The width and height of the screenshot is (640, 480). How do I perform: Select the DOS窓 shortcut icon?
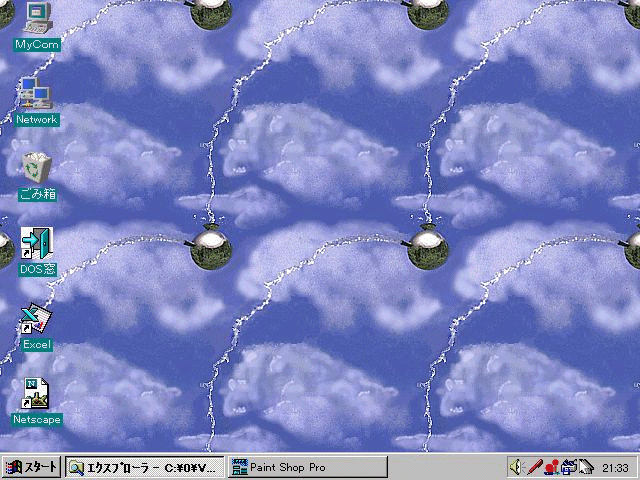point(37,243)
